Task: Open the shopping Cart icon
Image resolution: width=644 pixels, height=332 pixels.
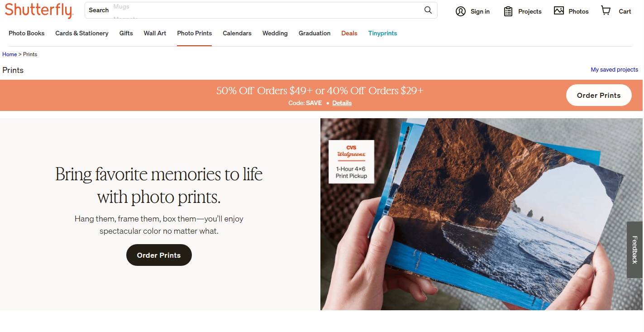Action: [606, 11]
